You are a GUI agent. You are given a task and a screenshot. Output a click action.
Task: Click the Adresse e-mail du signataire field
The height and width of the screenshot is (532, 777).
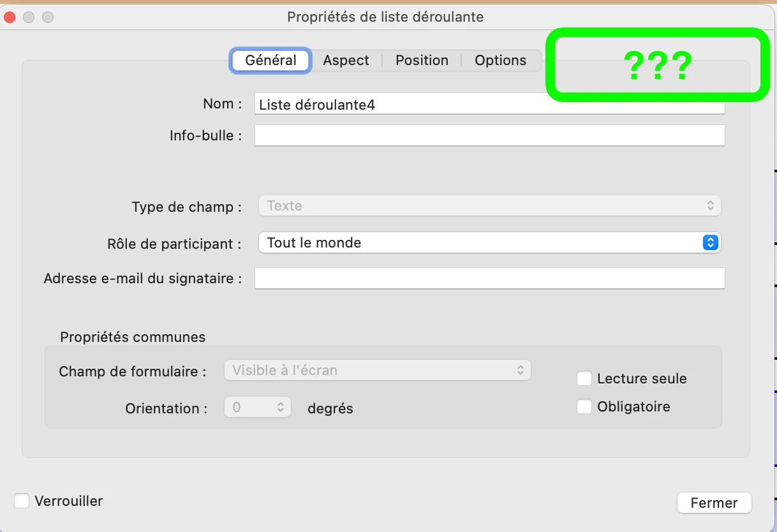(490, 278)
